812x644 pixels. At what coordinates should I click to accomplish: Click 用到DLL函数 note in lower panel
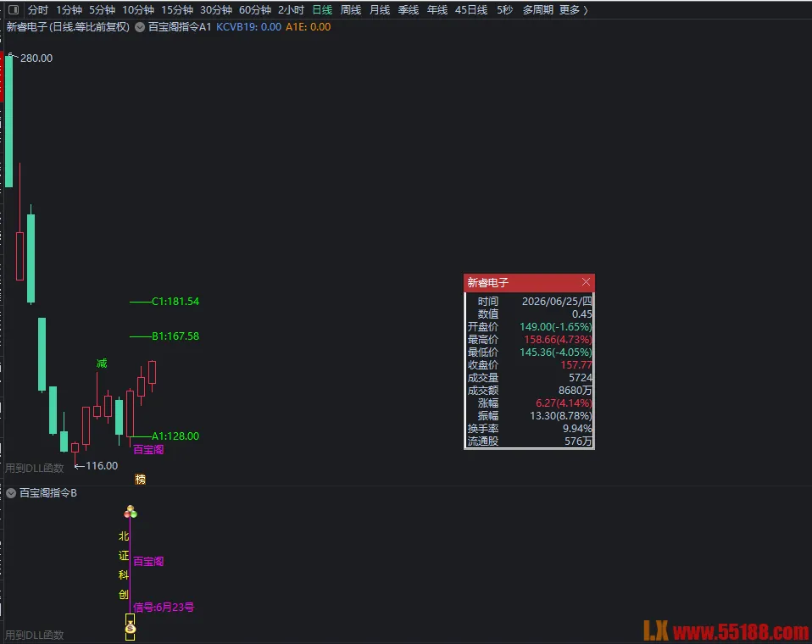(x=34, y=635)
